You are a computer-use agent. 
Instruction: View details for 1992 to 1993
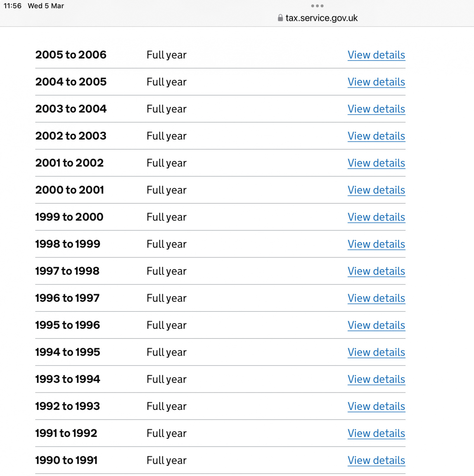[x=376, y=406]
